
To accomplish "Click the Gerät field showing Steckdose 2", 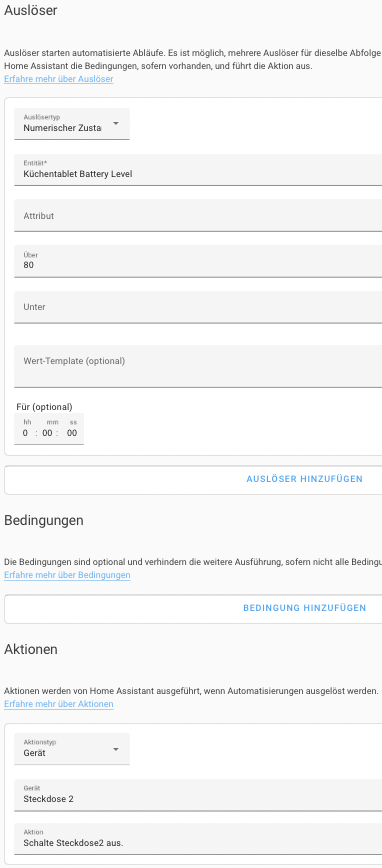I will [x=198, y=795].
